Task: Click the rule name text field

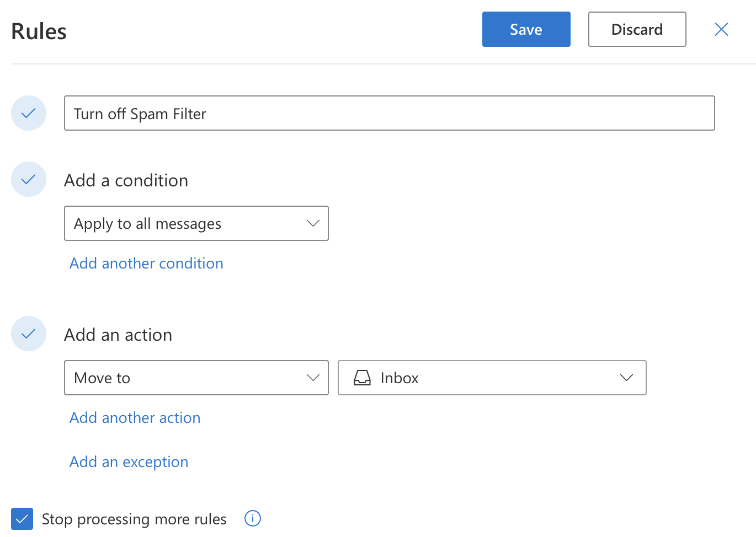Action: (389, 113)
